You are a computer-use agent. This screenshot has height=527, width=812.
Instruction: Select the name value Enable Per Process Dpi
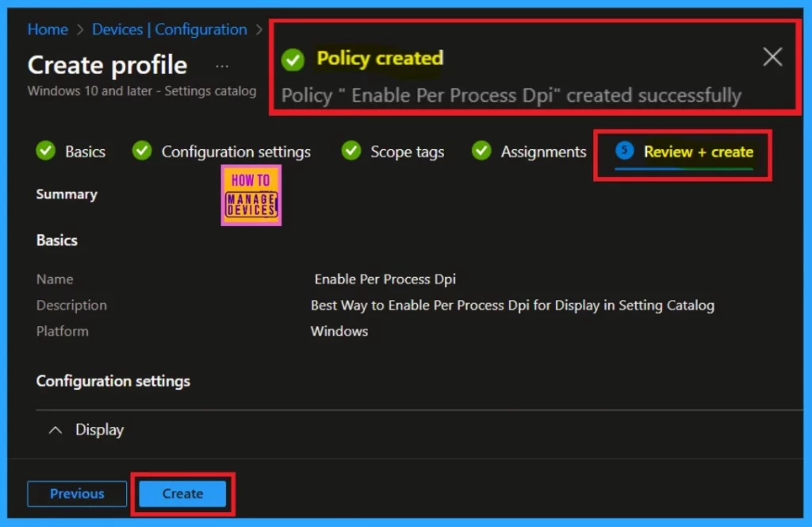[385, 279]
